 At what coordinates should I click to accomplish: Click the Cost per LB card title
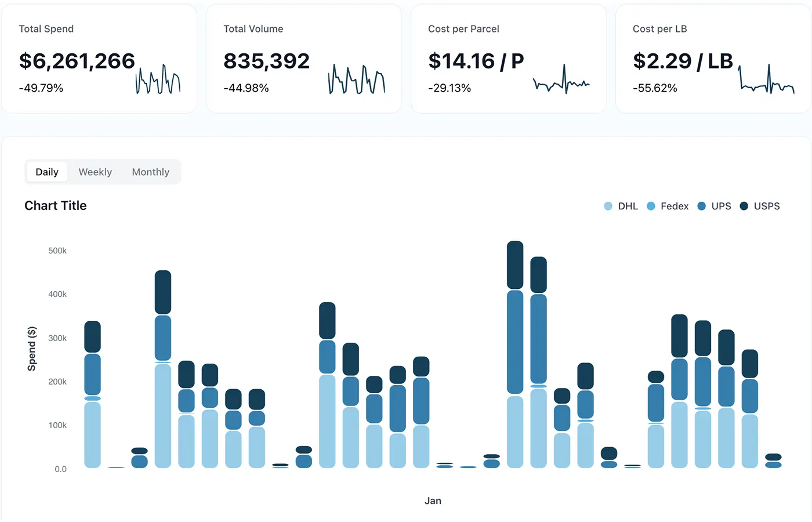(660, 29)
